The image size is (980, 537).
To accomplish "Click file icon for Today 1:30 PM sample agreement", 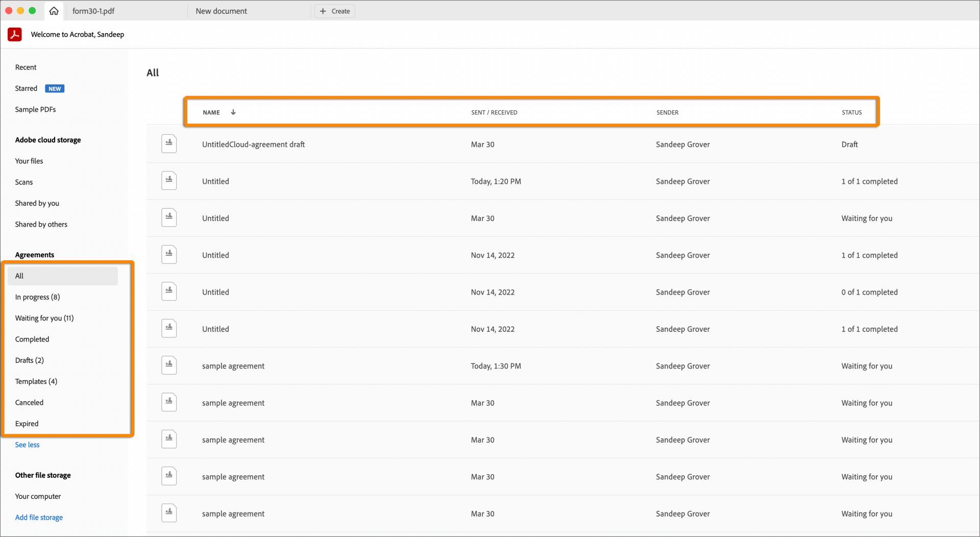I will pyautogui.click(x=169, y=365).
